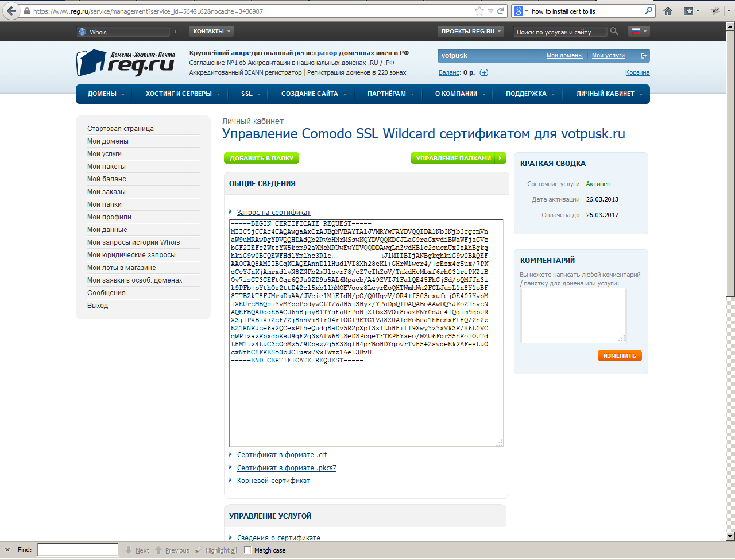Click the search magnifier in browser search box

[649, 11]
